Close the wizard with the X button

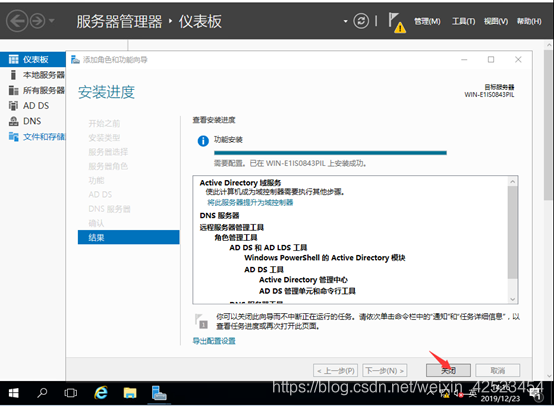518,60
